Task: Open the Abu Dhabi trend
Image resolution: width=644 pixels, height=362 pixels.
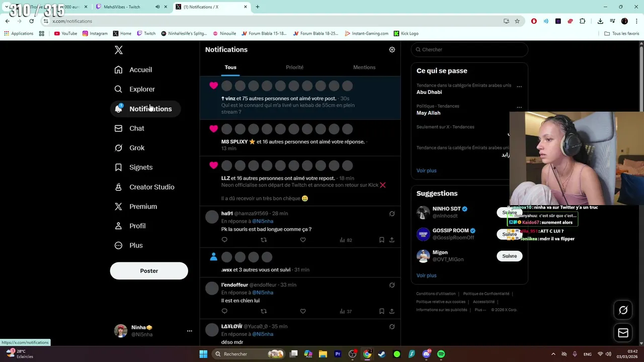Action: (x=429, y=93)
